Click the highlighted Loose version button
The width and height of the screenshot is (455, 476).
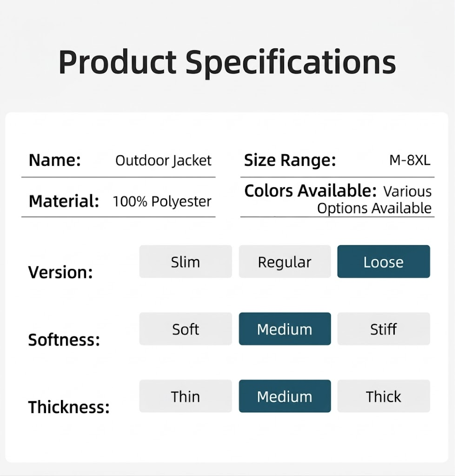[x=383, y=262]
